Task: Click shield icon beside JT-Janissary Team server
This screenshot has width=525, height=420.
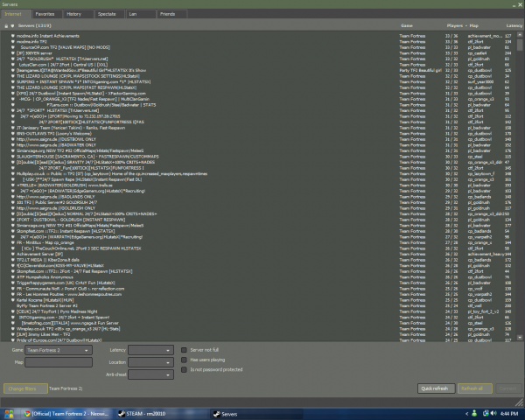Action: (13, 128)
